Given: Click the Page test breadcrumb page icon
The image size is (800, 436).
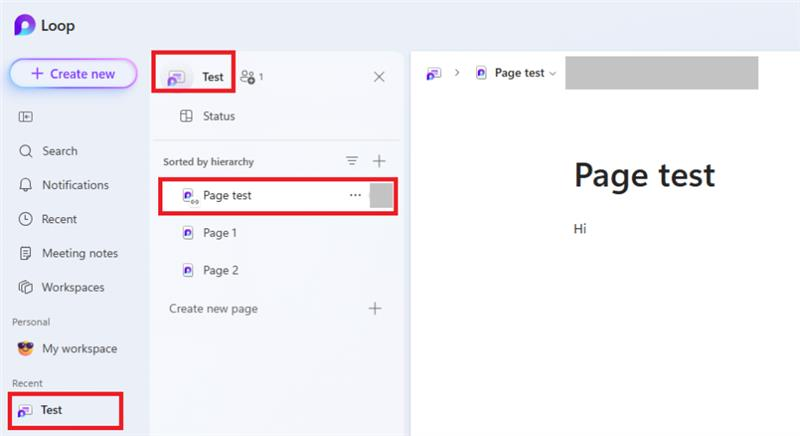Looking at the screenshot, I should 481,73.
